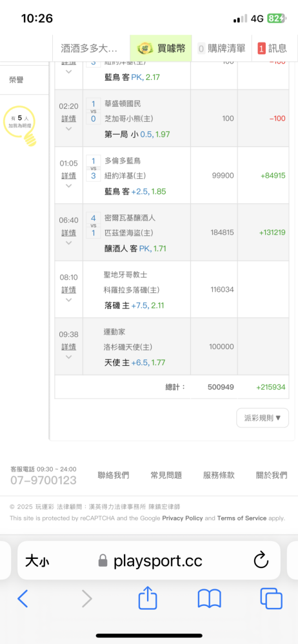The width and height of the screenshot is (298, 644).
Task: Expand 詳情 chevron for the 06:40 game
Action: (69, 243)
